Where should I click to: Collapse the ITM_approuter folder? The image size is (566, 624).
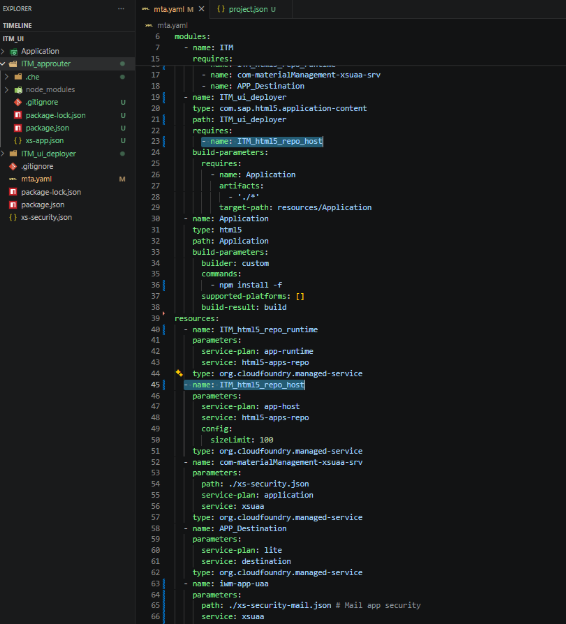pos(3,64)
